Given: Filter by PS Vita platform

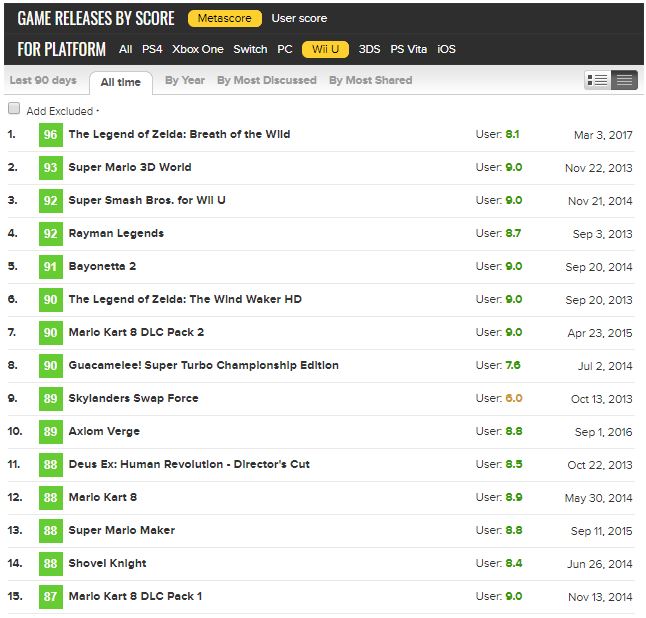Looking at the screenshot, I should point(409,48).
